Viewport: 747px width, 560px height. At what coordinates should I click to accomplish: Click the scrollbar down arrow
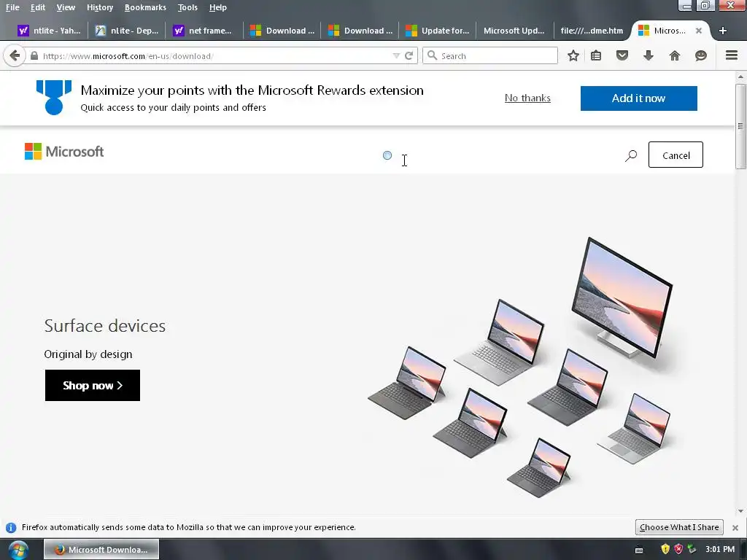pyautogui.click(x=740, y=511)
